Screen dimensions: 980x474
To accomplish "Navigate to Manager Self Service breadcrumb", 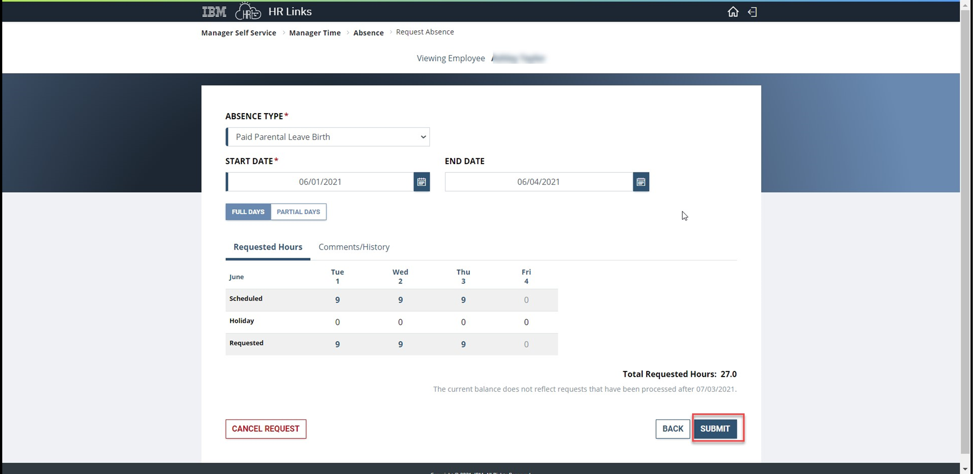I will (x=238, y=32).
